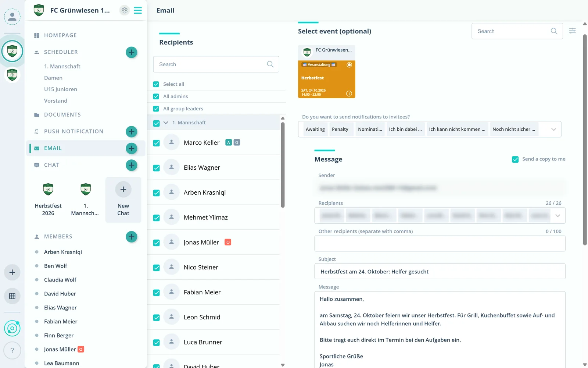Screen dimensions: 588x368
Task: Deselect Jonas Müller recipient checkbox
Action: tap(156, 243)
